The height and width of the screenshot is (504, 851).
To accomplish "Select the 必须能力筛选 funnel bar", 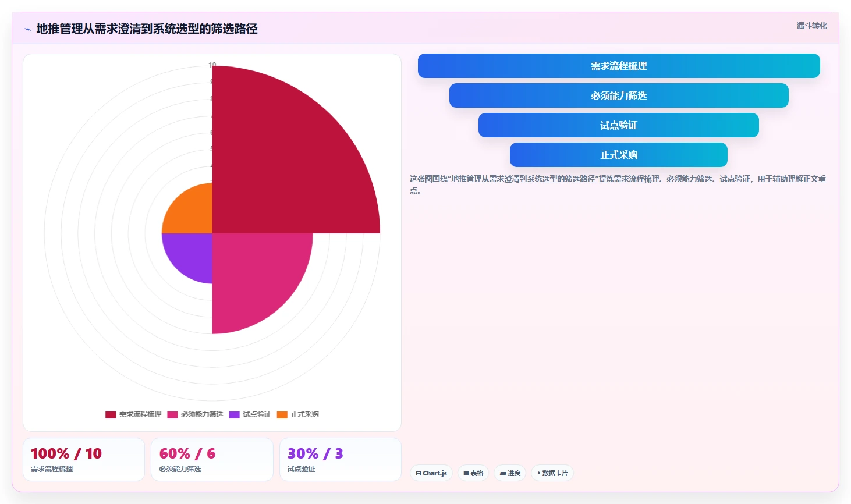I will [x=619, y=95].
